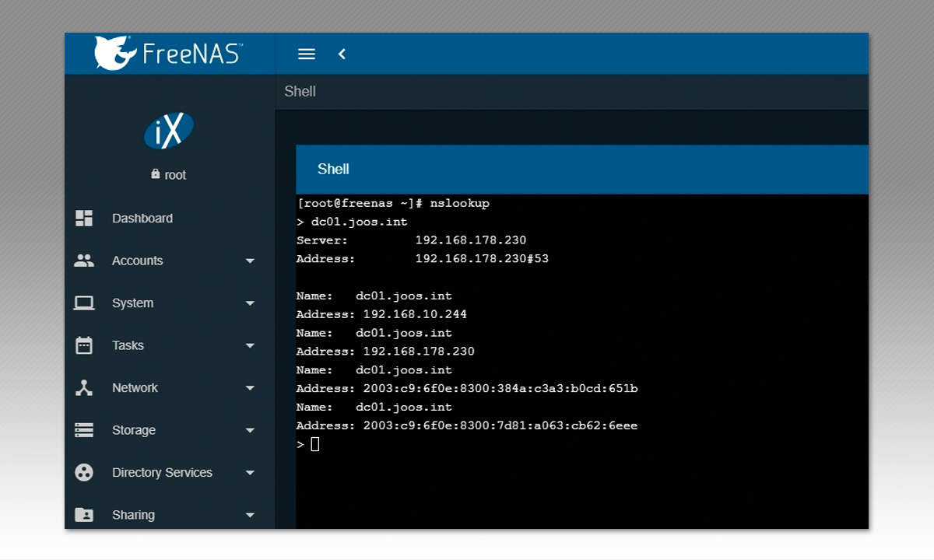Open the Dashboard page
Viewport: 934px width, 560px height.
(142, 219)
